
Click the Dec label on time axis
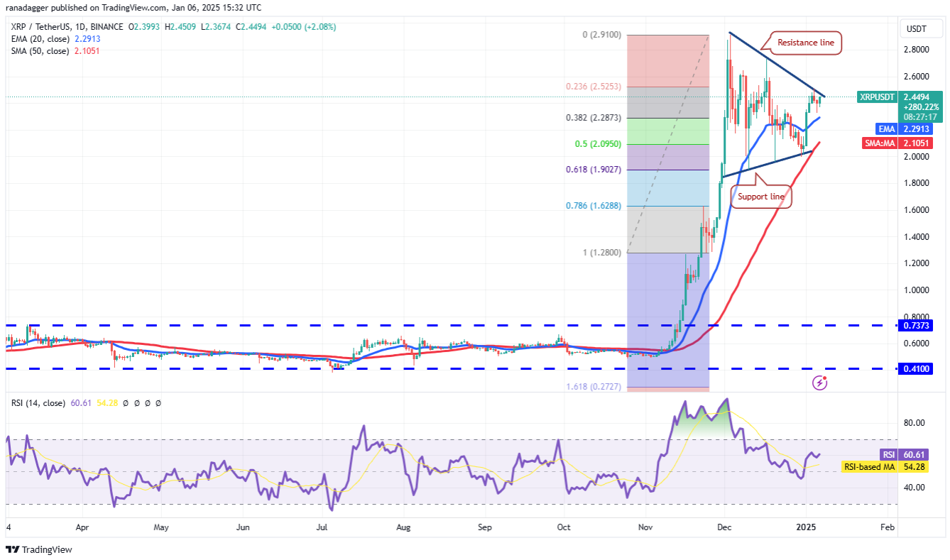pos(724,528)
